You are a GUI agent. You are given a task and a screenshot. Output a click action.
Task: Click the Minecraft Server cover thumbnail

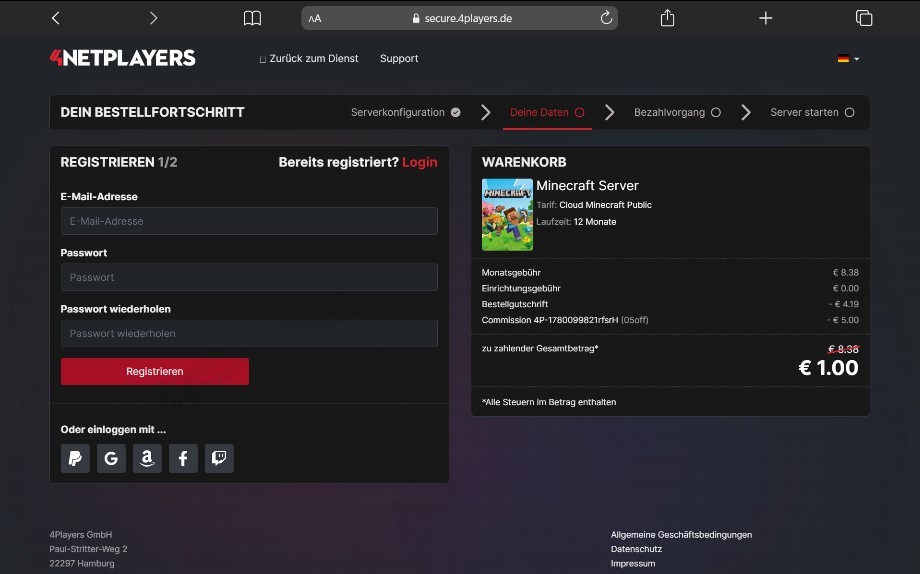[507, 215]
